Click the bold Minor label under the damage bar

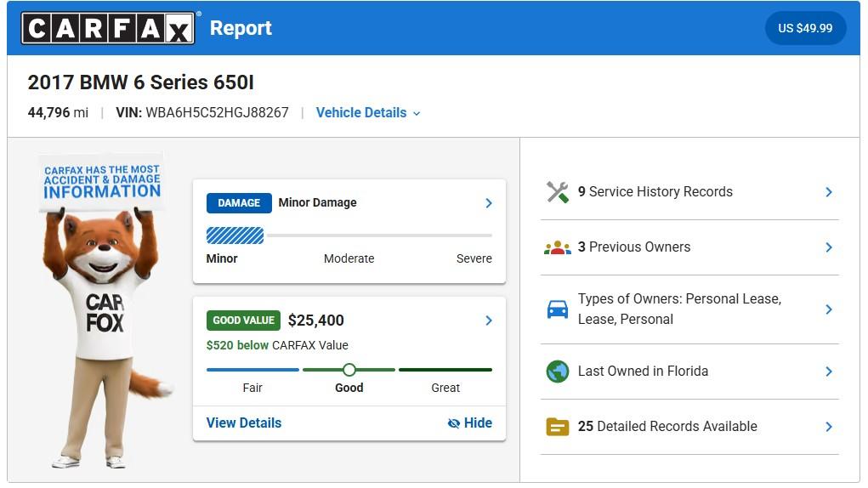221,258
